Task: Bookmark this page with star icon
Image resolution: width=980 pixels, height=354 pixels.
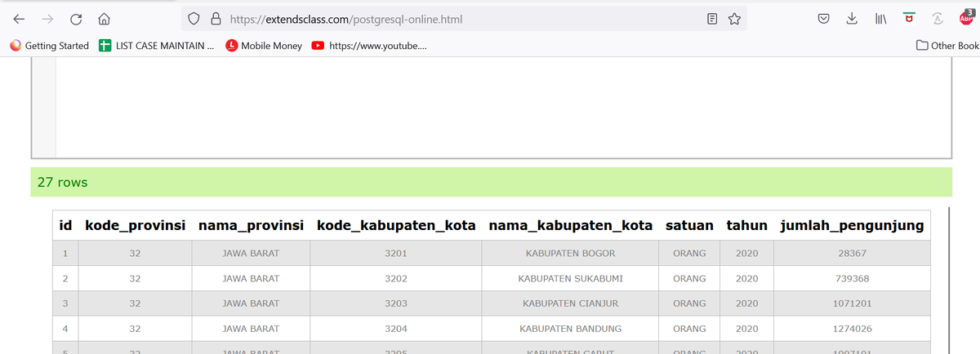Action: 733,19
